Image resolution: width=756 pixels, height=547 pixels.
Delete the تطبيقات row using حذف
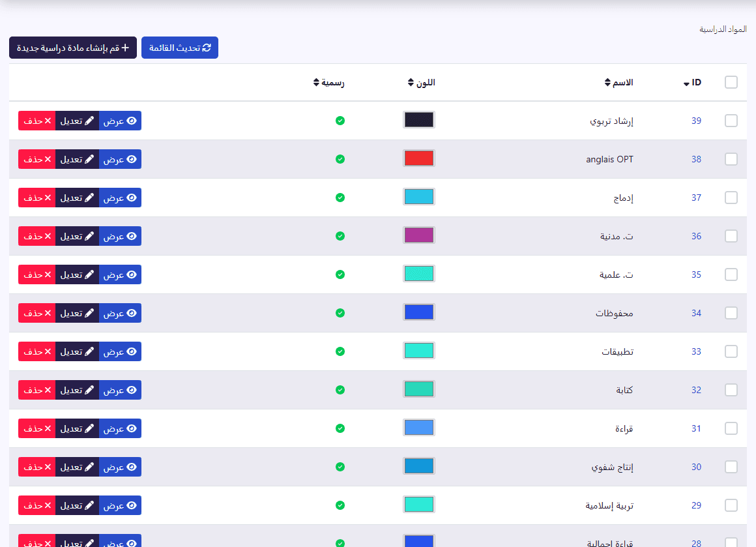pyautogui.click(x=37, y=351)
